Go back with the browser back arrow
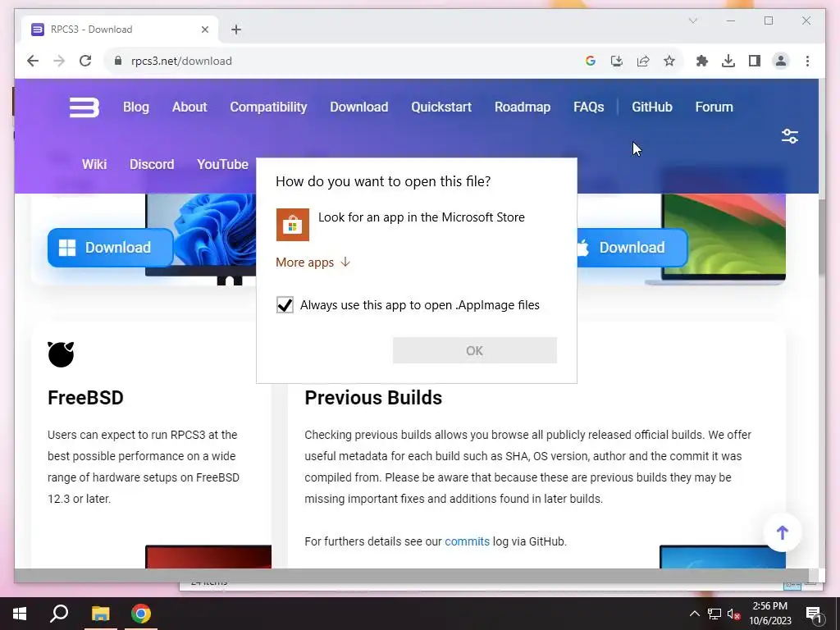The height and width of the screenshot is (630, 840). click(x=33, y=61)
